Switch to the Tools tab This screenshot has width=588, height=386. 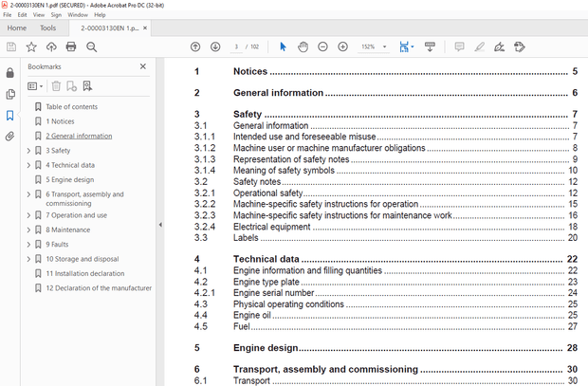[x=48, y=28]
